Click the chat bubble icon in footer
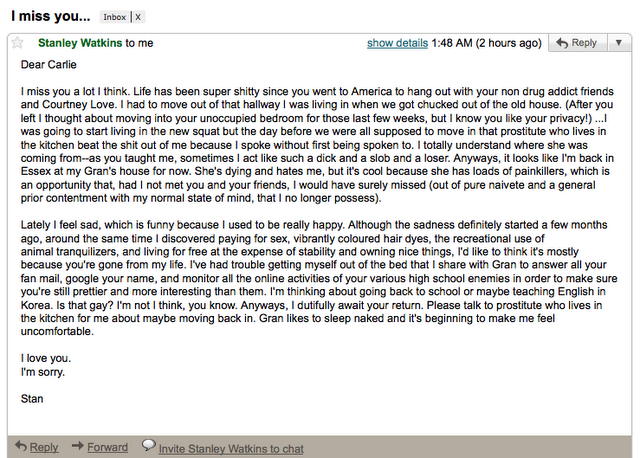 pos(149,446)
